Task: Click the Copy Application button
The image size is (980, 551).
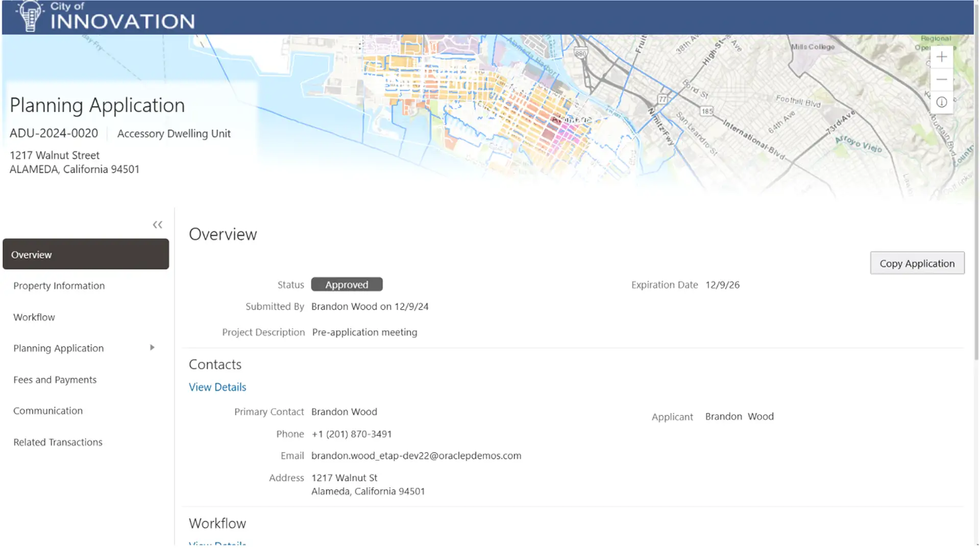Action: [917, 263]
